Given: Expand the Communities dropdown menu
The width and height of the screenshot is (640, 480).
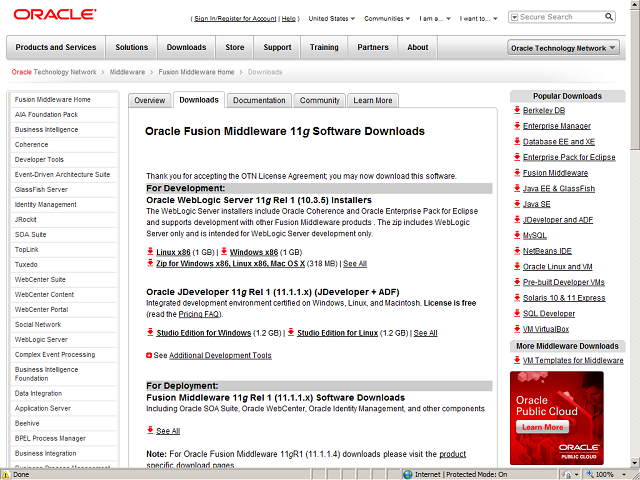Looking at the screenshot, I should pos(388,18).
